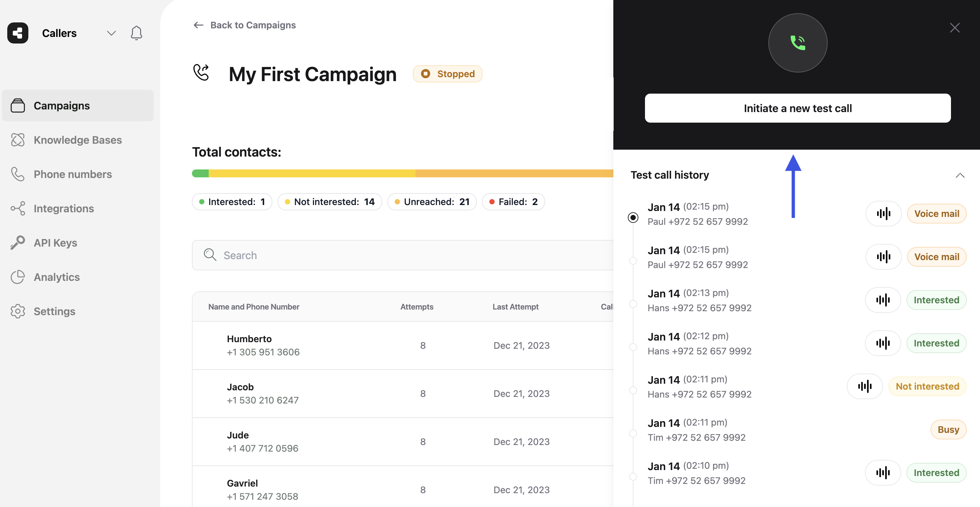Go to Analytics in sidebar

click(57, 277)
